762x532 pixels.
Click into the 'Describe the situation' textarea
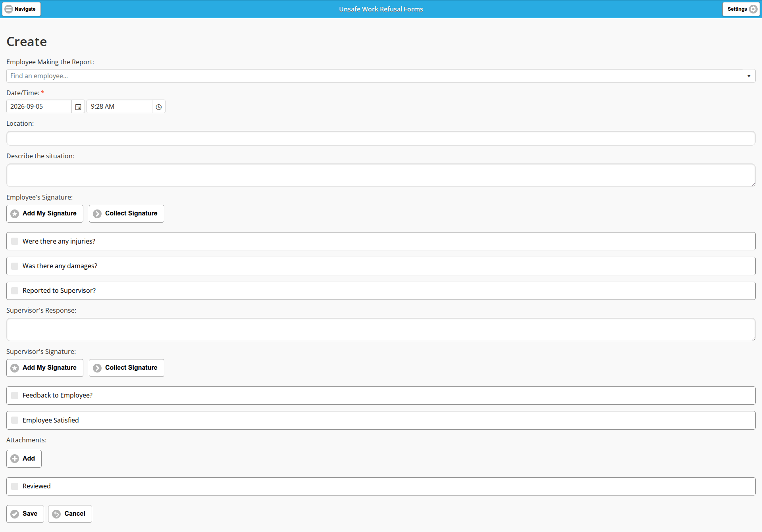381,175
